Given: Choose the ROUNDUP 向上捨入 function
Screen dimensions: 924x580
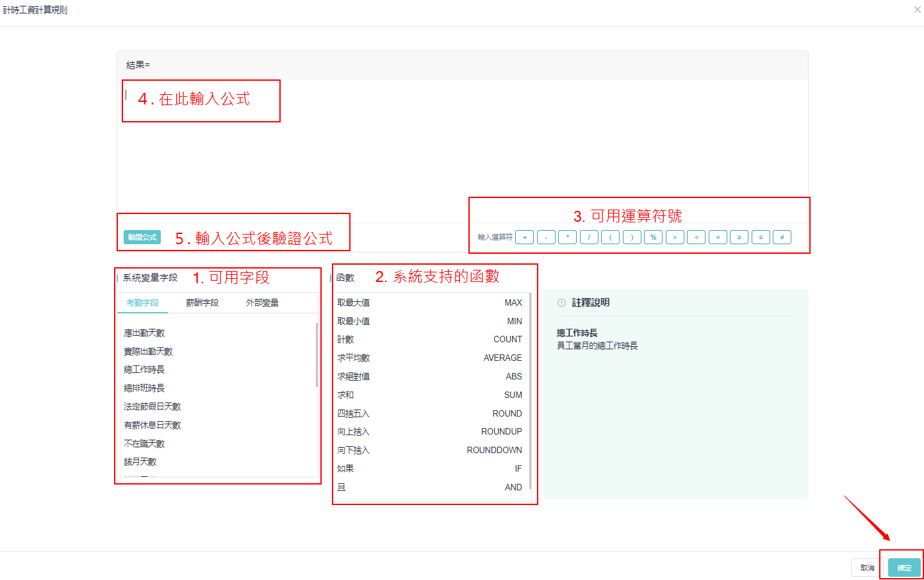Looking at the screenshot, I should tap(429, 432).
